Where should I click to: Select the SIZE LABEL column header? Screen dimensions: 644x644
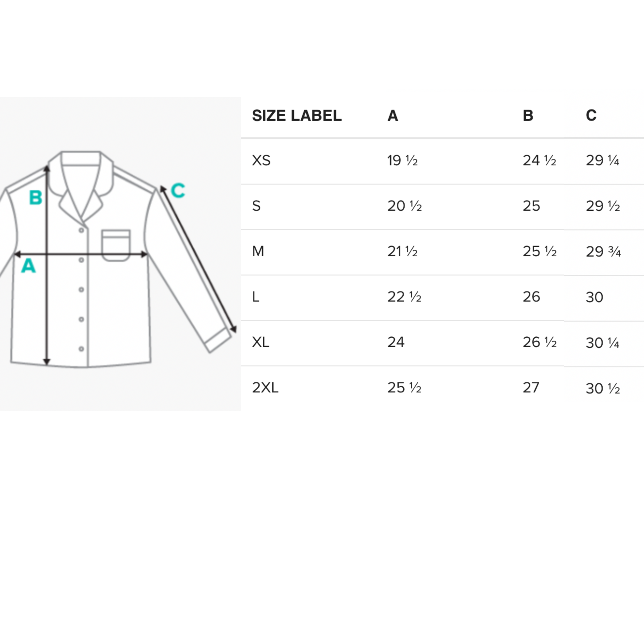297,116
